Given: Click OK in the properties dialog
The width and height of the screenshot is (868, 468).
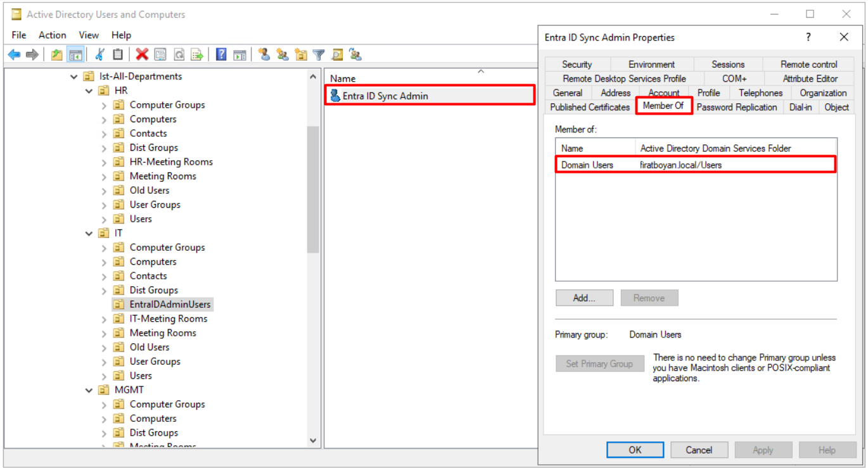Looking at the screenshot, I should [x=635, y=450].
